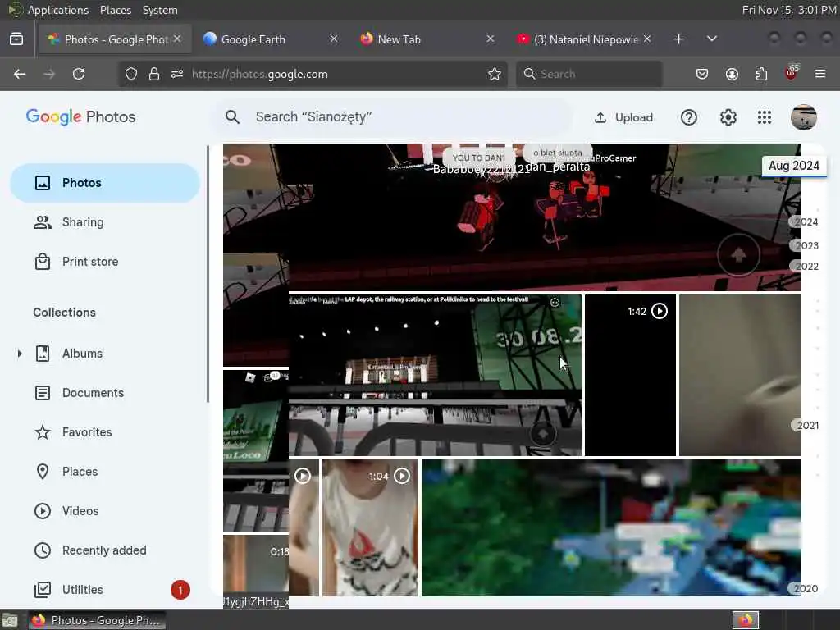Viewport: 840px width, 630px height.
Task: Click the magnifier icon in Photos search
Action: click(x=232, y=116)
